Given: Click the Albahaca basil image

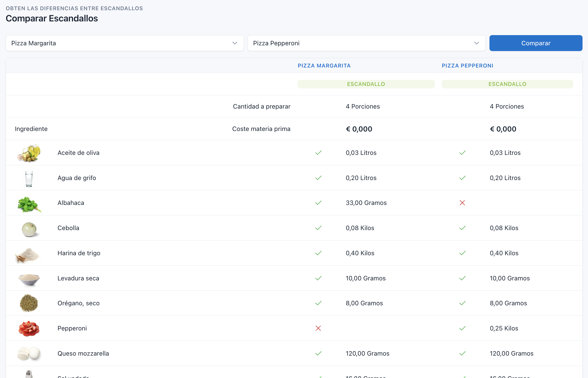Looking at the screenshot, I should point(29,204).
